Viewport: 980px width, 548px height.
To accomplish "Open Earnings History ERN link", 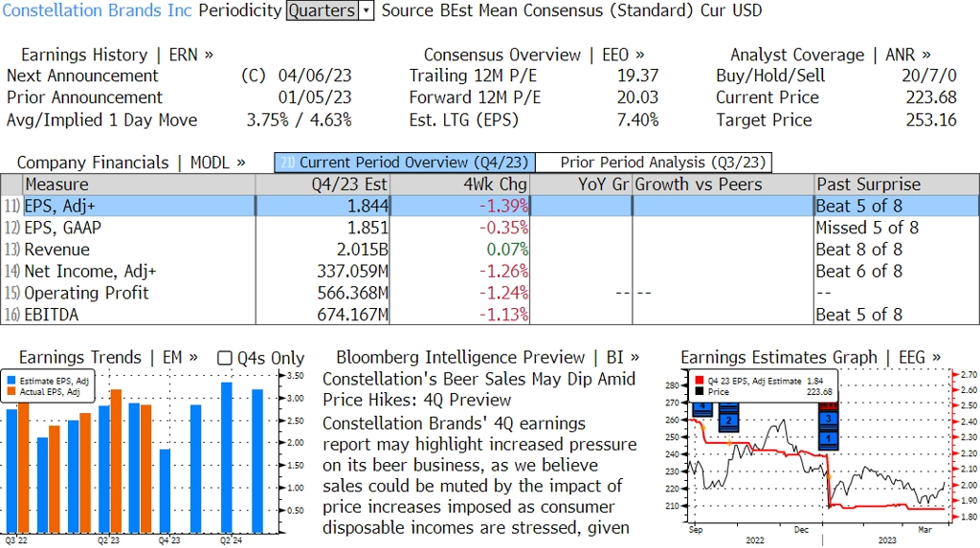I will point(117,55).
